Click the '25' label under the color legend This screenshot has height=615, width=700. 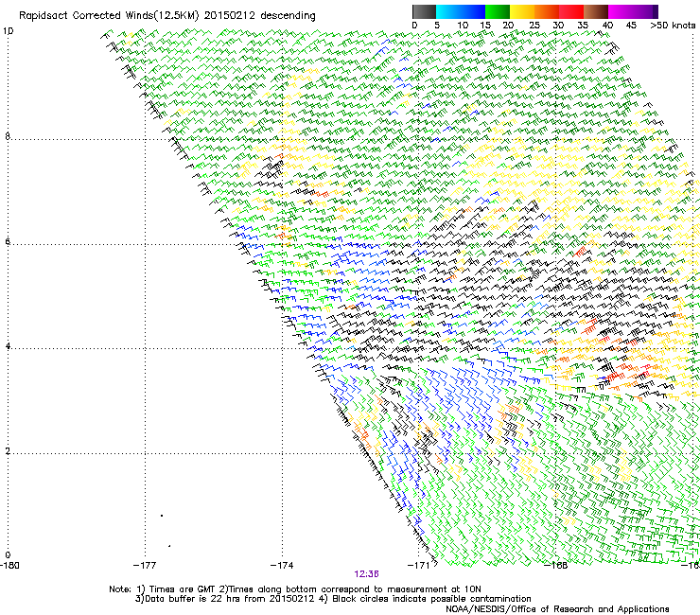coord(534,26)
